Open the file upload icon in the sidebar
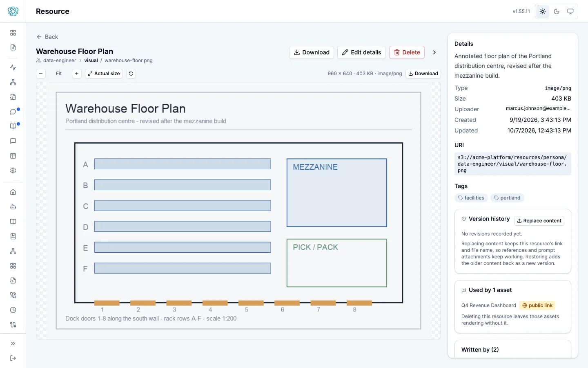 (13, 47)
